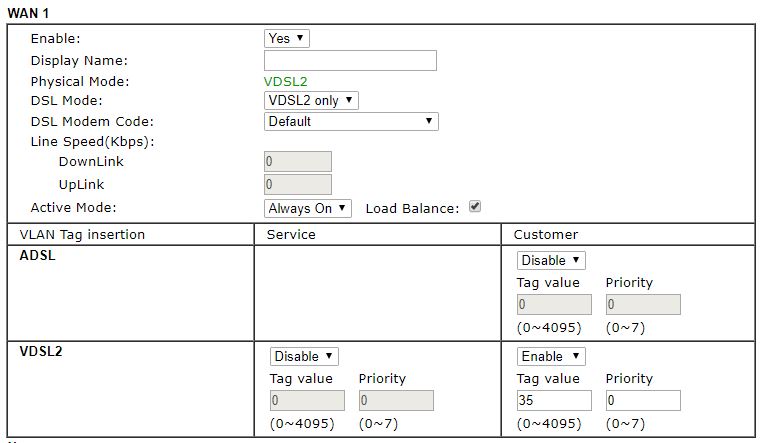
Task: Open the Active Mode dropdown
Action: pyautogui.click(x=308, y=208)
